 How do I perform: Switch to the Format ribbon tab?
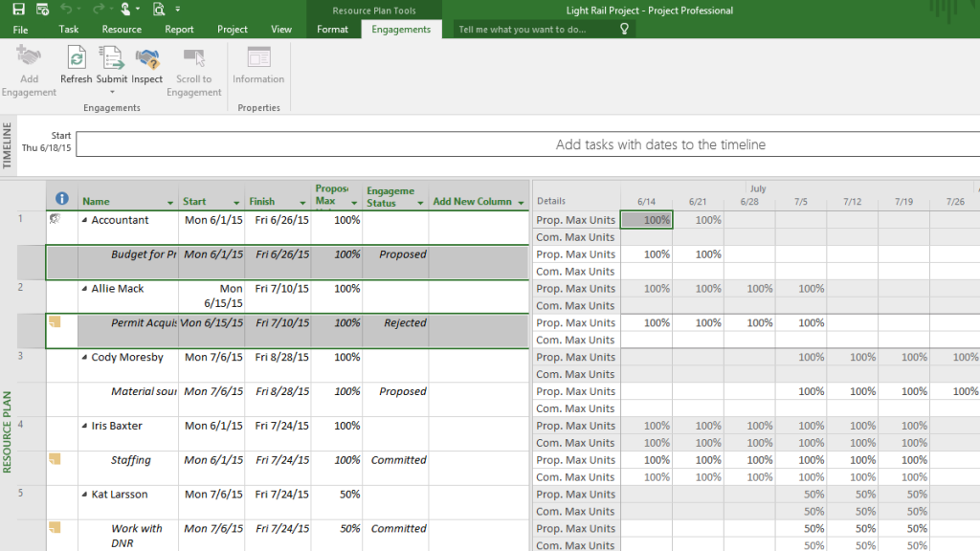pyautogui.click(x=332, y=30)
